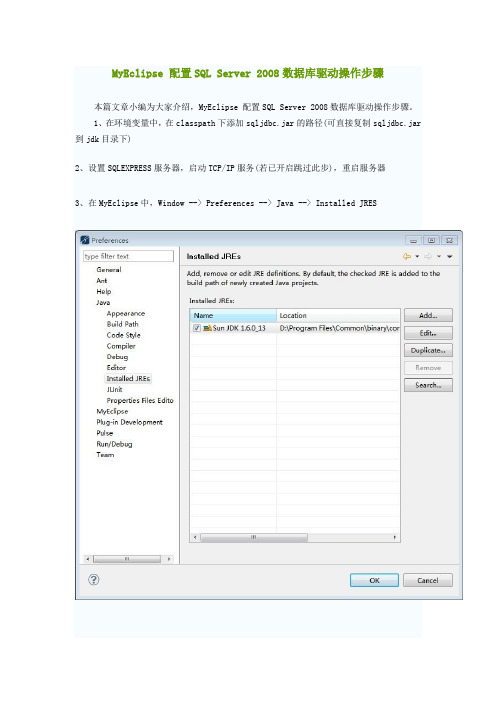Image resolution: width=496 pixels, height=702 pixels.
Task: Select the Java preferences category
Action: pos(103,303)
